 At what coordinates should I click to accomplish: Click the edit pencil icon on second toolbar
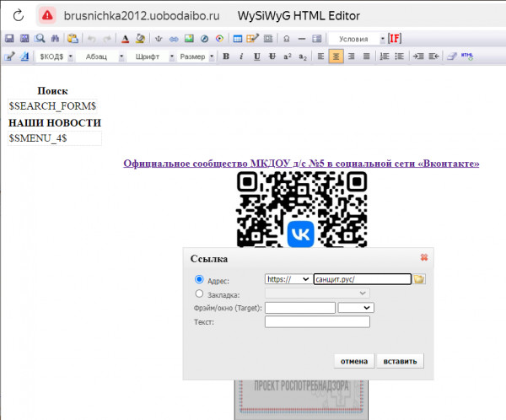click(x=9, y=57)
